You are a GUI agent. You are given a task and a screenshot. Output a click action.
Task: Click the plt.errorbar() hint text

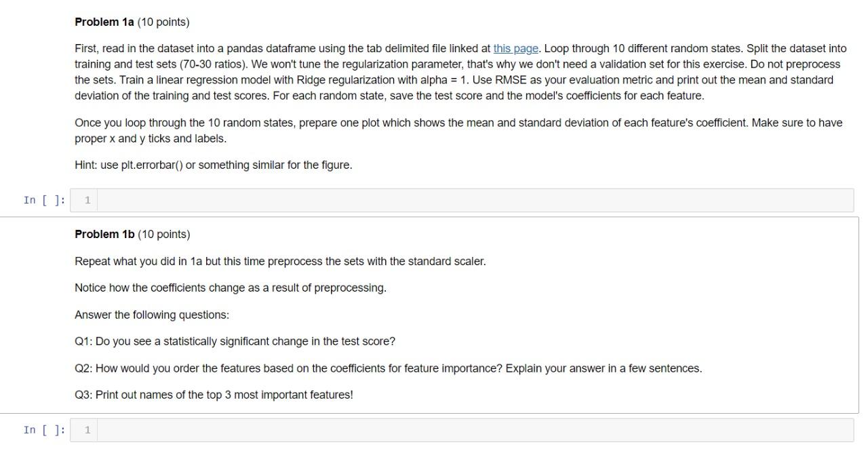click(214, 164)
